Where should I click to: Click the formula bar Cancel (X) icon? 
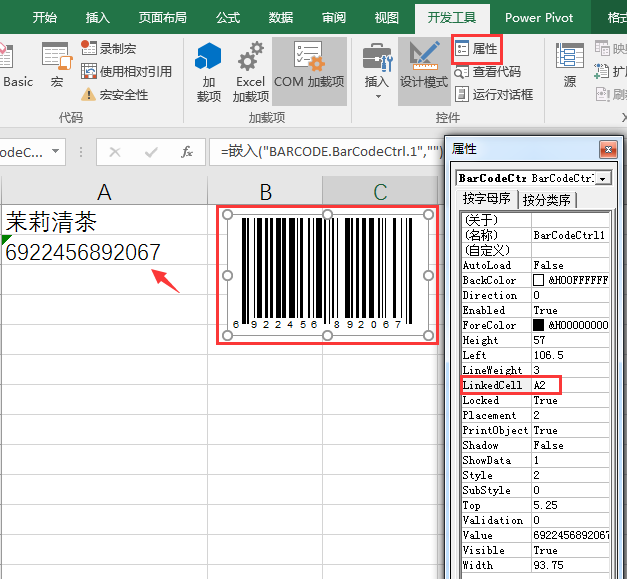[x=115, y=152]
